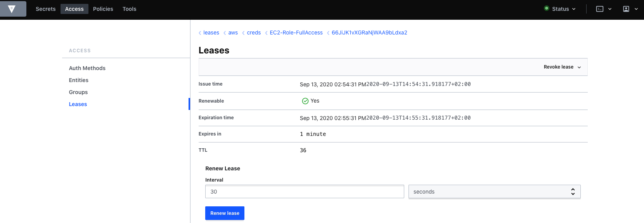
Task: Select Auth Methods in sidebar
Action: point(87,68)
